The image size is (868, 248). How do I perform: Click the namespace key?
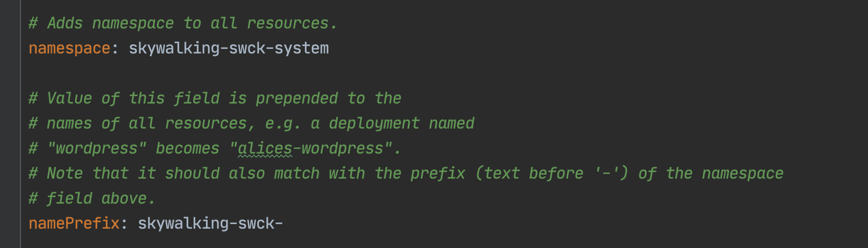[x=69, y=48]
